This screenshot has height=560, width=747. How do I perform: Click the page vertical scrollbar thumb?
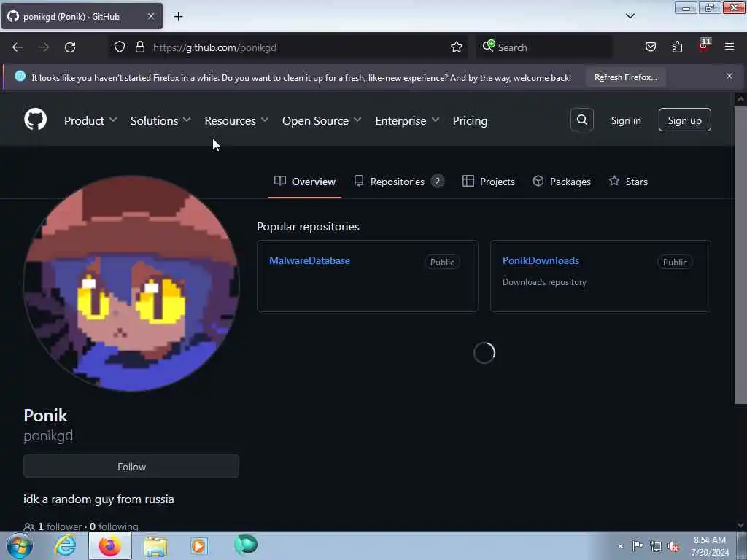coord(740,254)
